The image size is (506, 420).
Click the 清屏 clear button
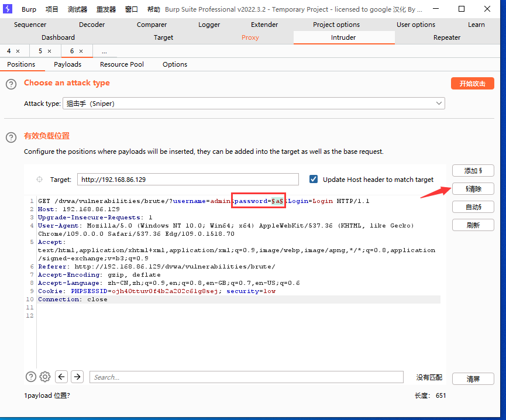(473, 378)
